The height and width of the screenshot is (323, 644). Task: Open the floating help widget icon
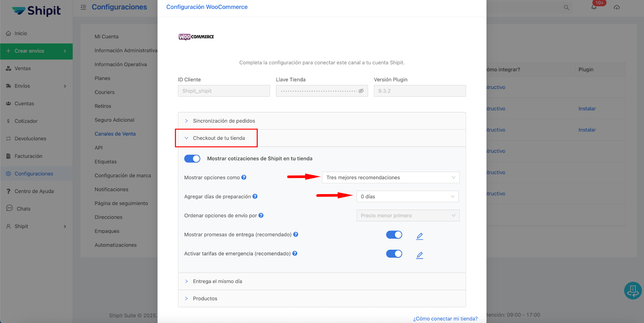tap(632, 290)
